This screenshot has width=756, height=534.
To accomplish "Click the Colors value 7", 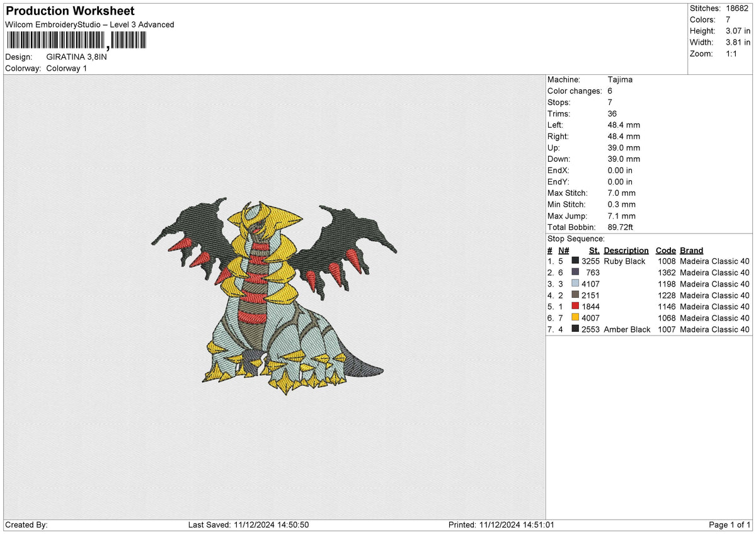I will coord(728,20).
